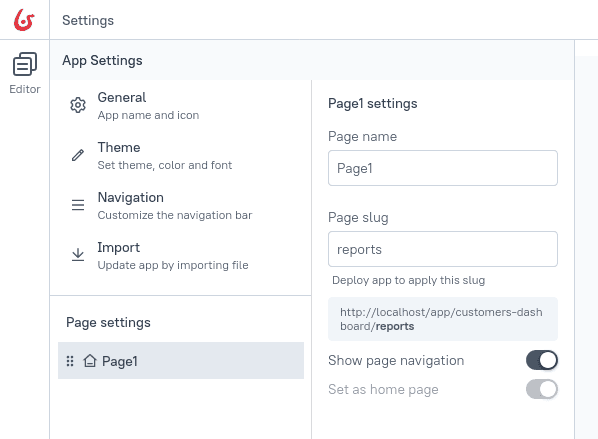Click the Page1 settings heading
Viewport: 598px width, 439px height.
point(373,103)
